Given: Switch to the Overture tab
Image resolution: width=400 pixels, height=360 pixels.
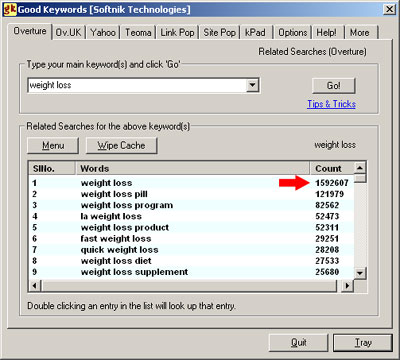Looking at the screenshot, I should pos(30,31).
